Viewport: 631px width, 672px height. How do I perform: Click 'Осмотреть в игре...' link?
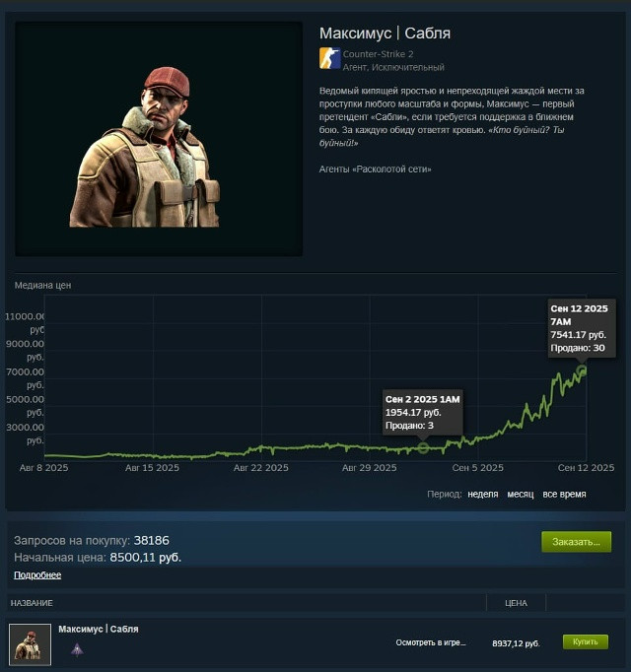click(431, 642)
